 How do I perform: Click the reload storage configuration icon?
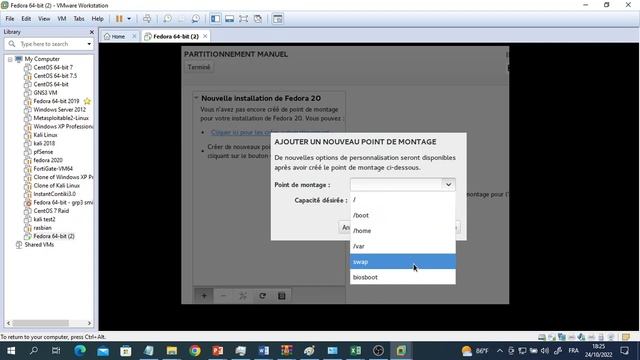(262, 296)
